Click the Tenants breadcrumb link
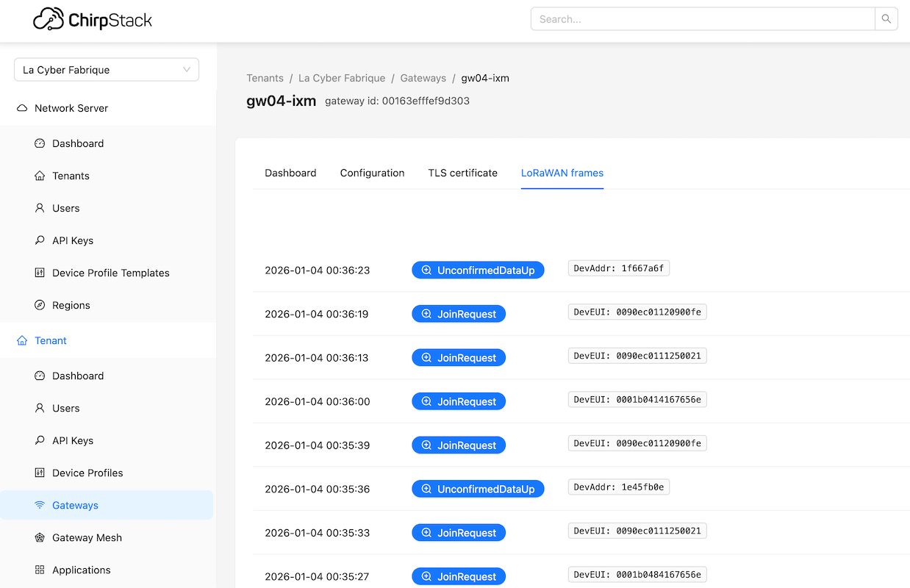Screen dimensions: 910x588 click(x=265, y=78)
